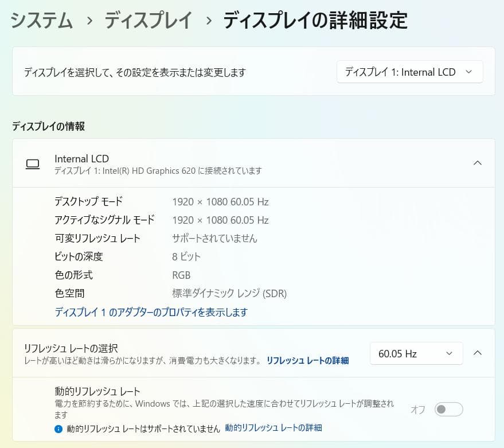
Task: Select the ディスプレイの詳細設定 breadcrumb title
Action: pos(315,20)
